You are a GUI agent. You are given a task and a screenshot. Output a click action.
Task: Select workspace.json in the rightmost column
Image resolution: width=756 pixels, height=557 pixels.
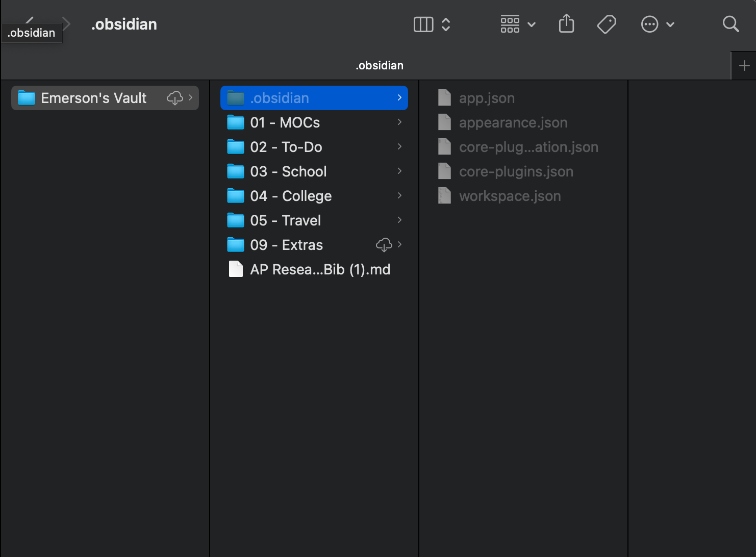(510, 196)
